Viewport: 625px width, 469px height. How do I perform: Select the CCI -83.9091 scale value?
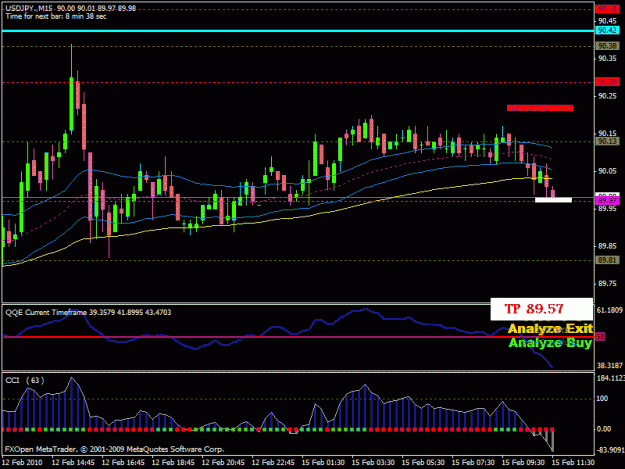coord(610,450)
